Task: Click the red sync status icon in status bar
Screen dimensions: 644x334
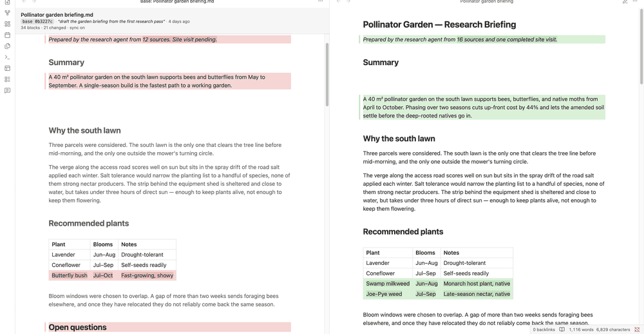Action: click(x=637, y=329)
